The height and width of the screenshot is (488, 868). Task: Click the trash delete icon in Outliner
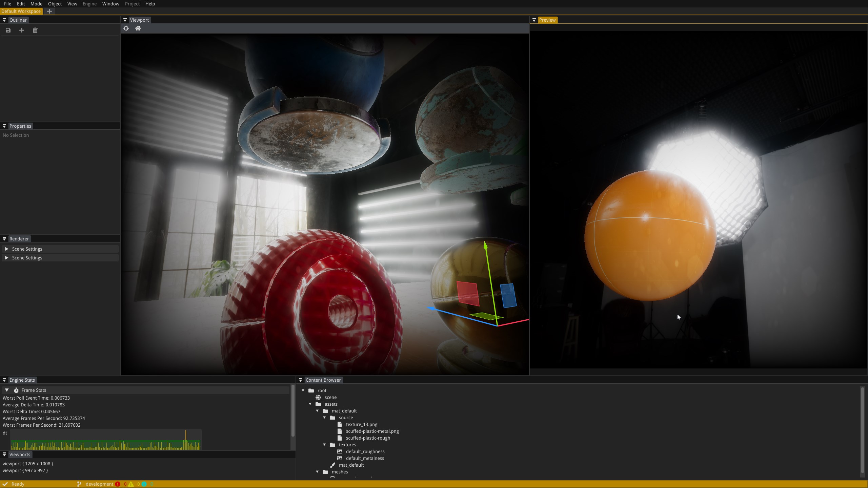point(35,30)
